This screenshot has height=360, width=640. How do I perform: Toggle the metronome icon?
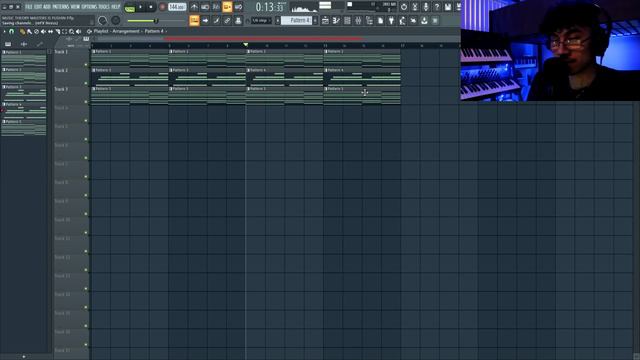point(194,7)
